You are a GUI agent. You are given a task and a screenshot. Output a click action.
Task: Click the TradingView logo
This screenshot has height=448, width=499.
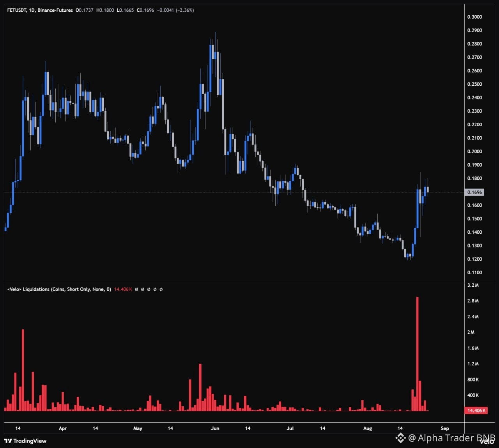click(25, 441)
